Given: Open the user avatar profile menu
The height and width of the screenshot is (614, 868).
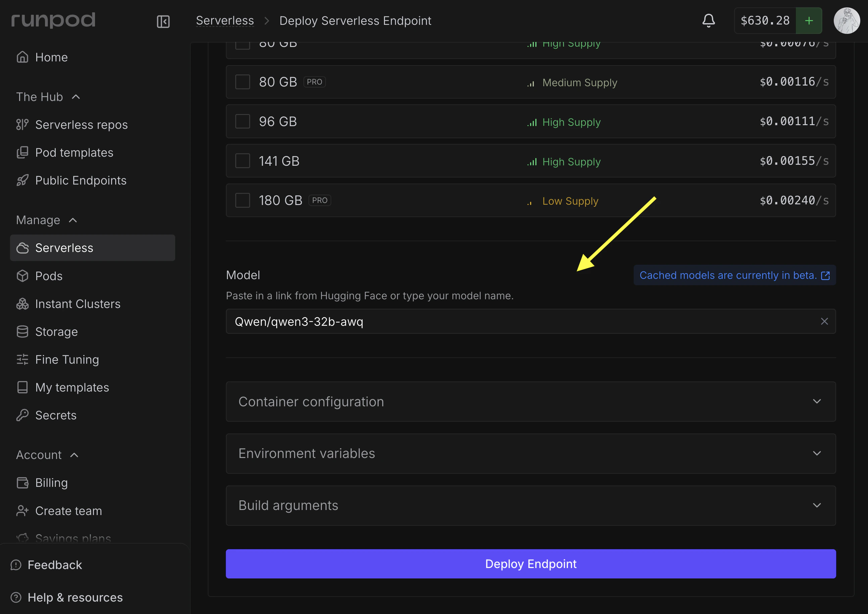Looking at the screenshot, I should pos(847,20).
